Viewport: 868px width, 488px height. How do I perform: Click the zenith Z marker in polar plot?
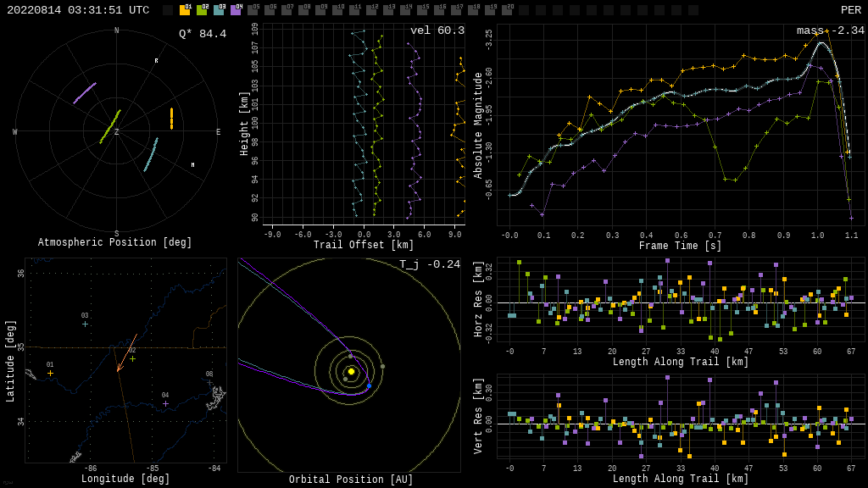(117, 132)
